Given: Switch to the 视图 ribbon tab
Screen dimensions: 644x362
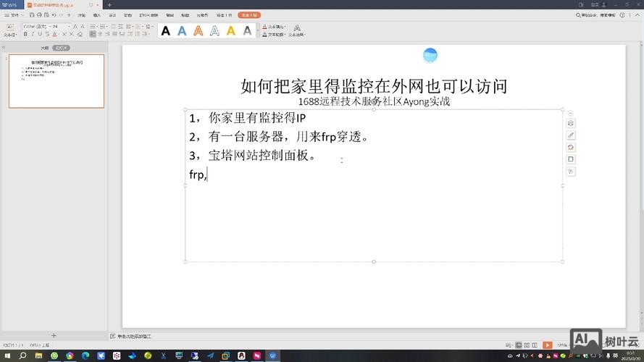Looking at the screenshot, I should point(185,15).
